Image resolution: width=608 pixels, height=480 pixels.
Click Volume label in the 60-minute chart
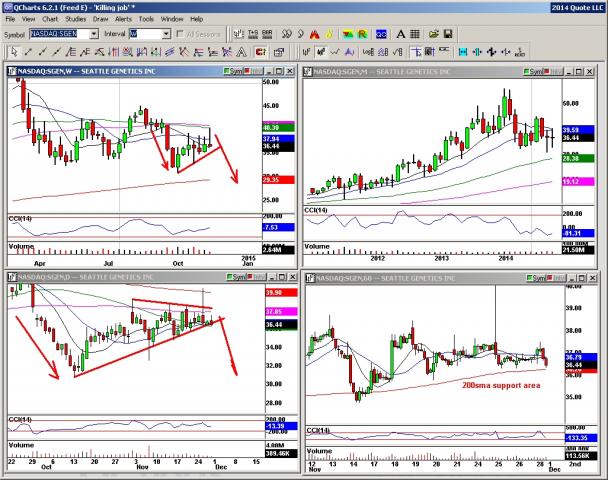319,451
